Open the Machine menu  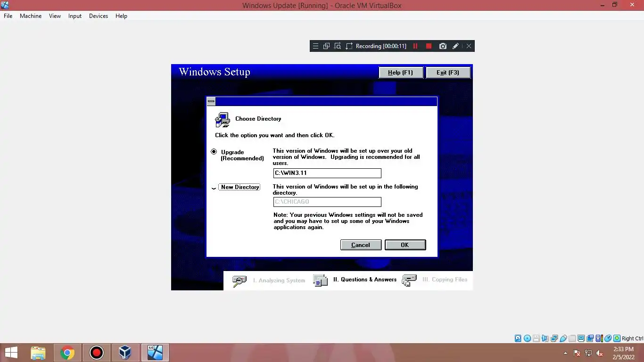[x=31, y=16]
